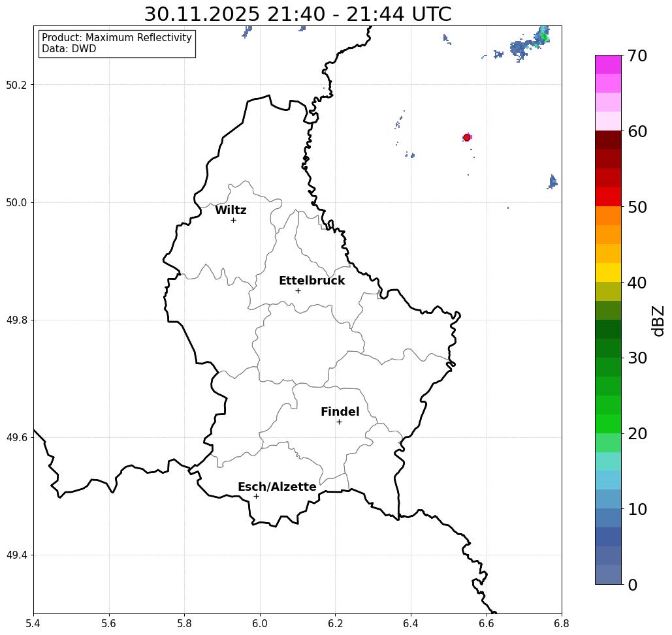Screen dimensions: 672x635
Task: Click the 50.2 latitude tick label
Action: 16,85
